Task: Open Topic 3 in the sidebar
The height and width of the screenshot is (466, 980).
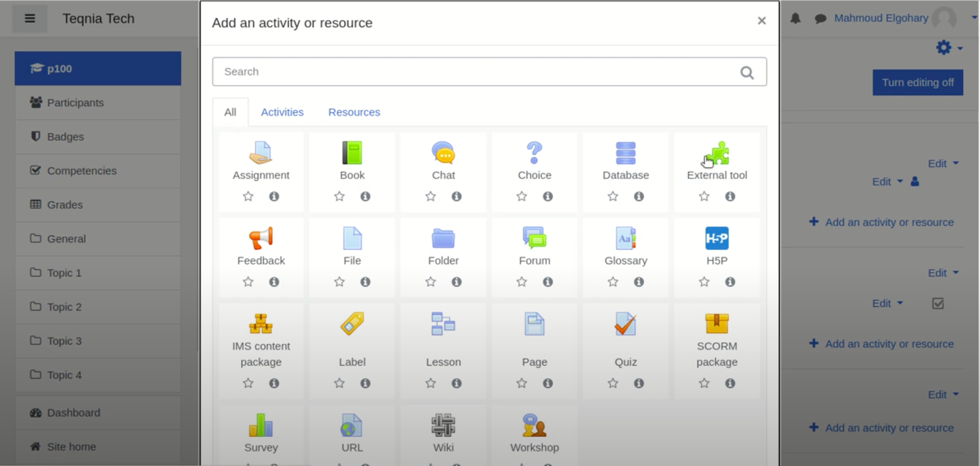Action: [x=98, y=341]
